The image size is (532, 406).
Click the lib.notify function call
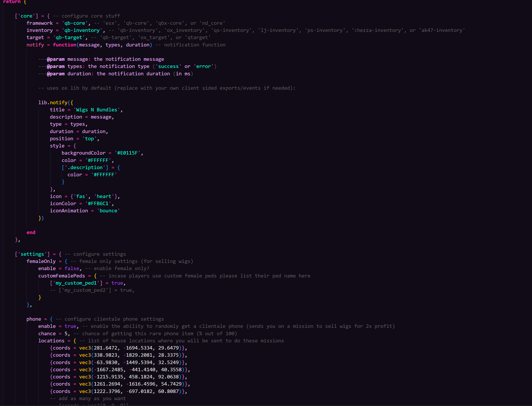[x=53, y=103]
